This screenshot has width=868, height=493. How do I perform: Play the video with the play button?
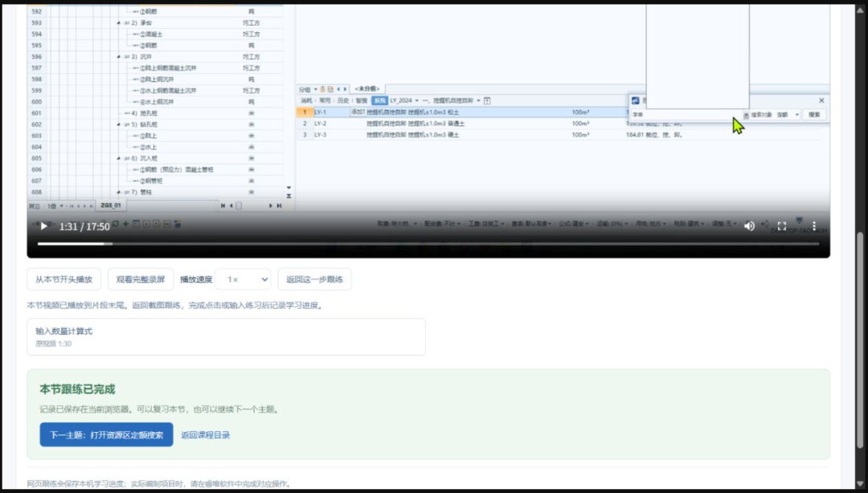(43, 226)
